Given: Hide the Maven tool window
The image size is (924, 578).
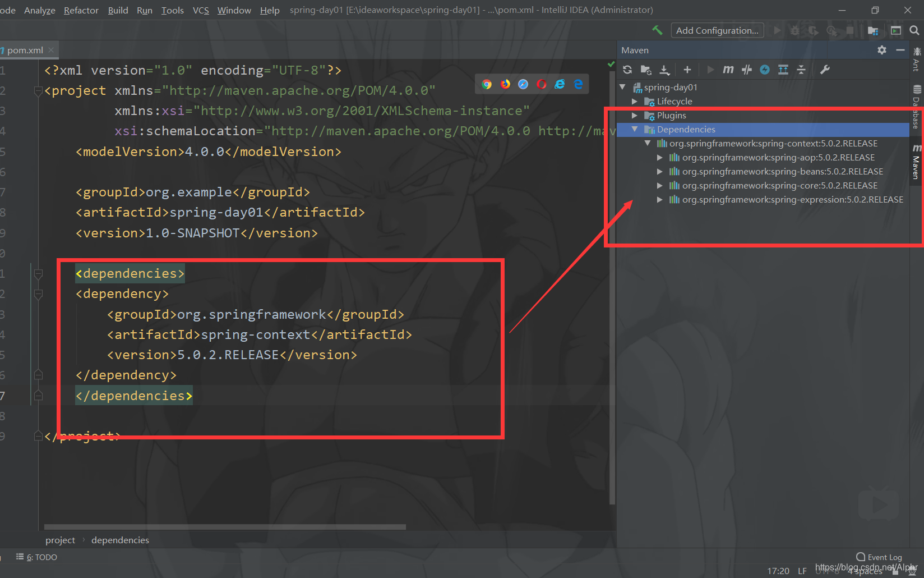Looking at the screenshot, I should click(900, 50).
